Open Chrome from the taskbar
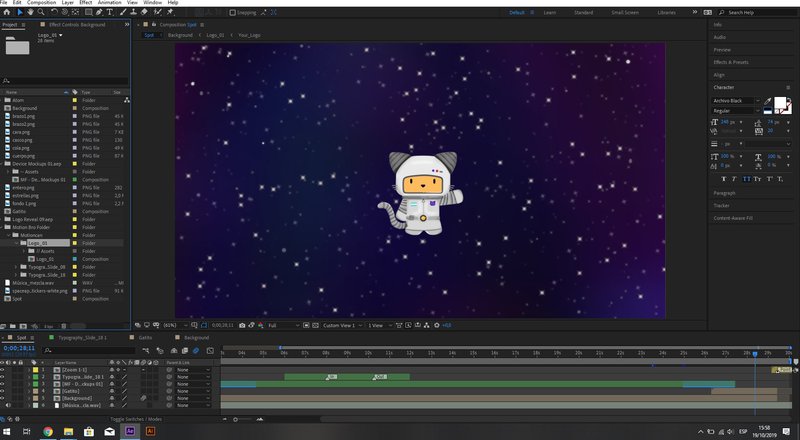 [47, 431]
